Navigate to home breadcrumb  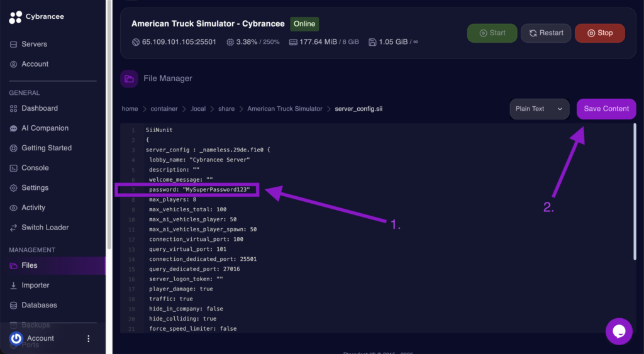point(130,109)
